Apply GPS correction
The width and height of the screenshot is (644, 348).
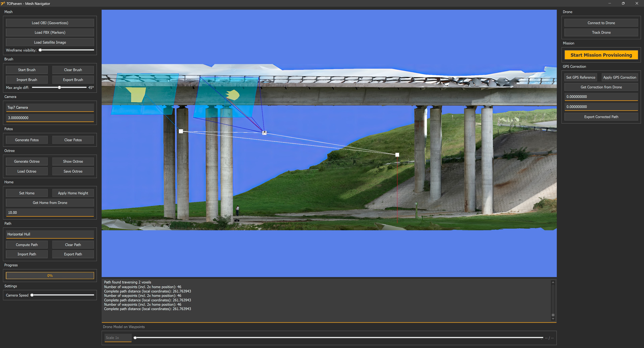coord(620,77)
